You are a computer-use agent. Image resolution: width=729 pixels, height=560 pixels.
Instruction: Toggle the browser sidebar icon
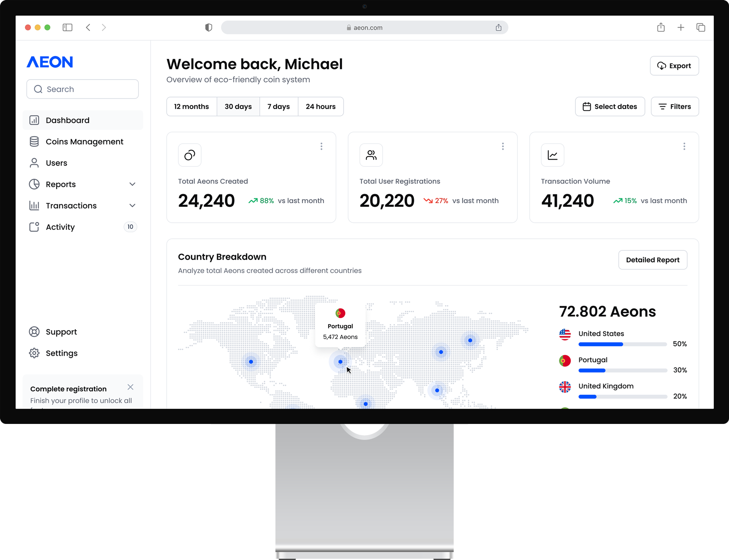pyautogui.click(x=67, y=28)
